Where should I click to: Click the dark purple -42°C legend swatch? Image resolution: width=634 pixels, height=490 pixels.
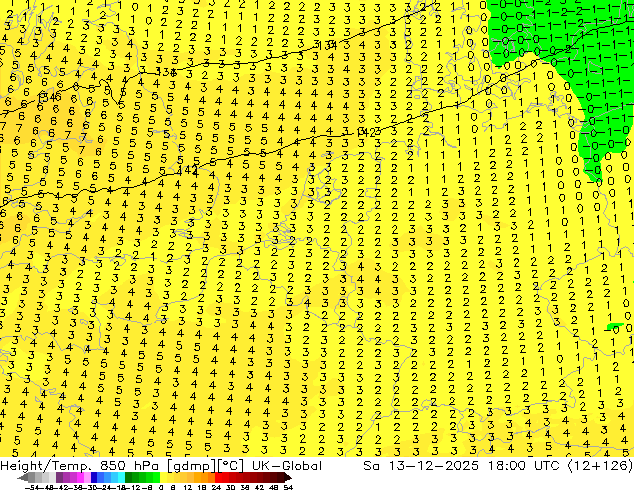(x=59, y=477)
